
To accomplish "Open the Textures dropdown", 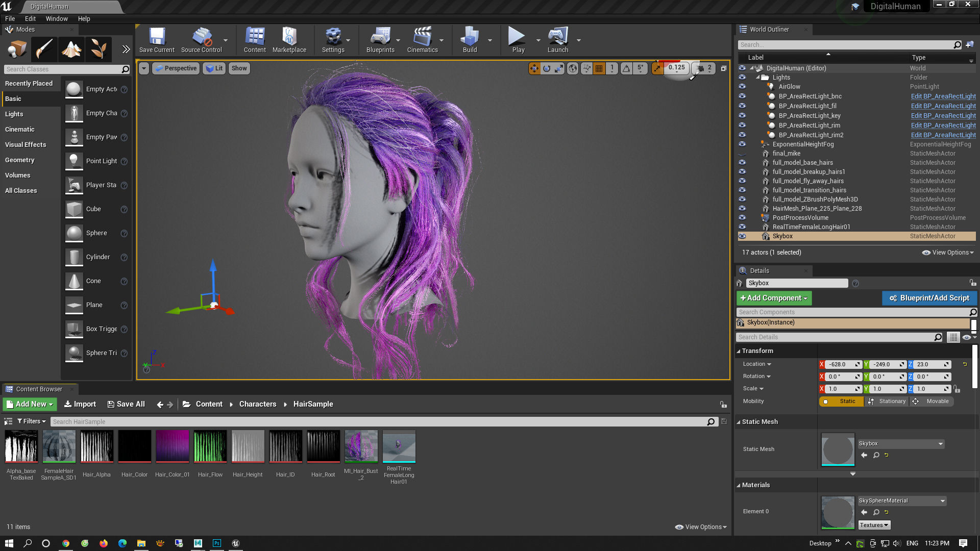I will pyautogui.click(x=874, y=525).
